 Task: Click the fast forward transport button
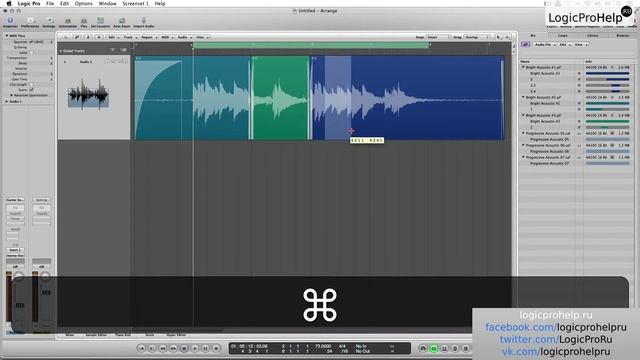pyautogui.click(x=173, y=348)
